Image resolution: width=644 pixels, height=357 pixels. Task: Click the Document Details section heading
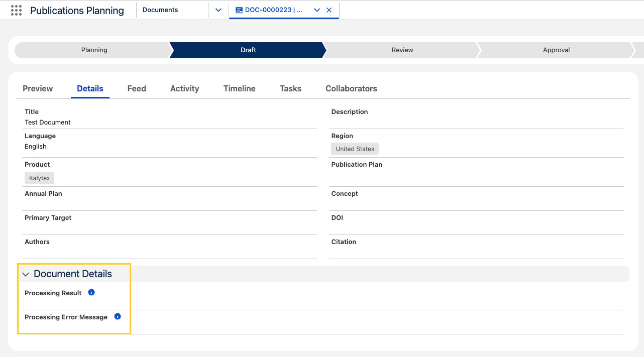[73, 274]
